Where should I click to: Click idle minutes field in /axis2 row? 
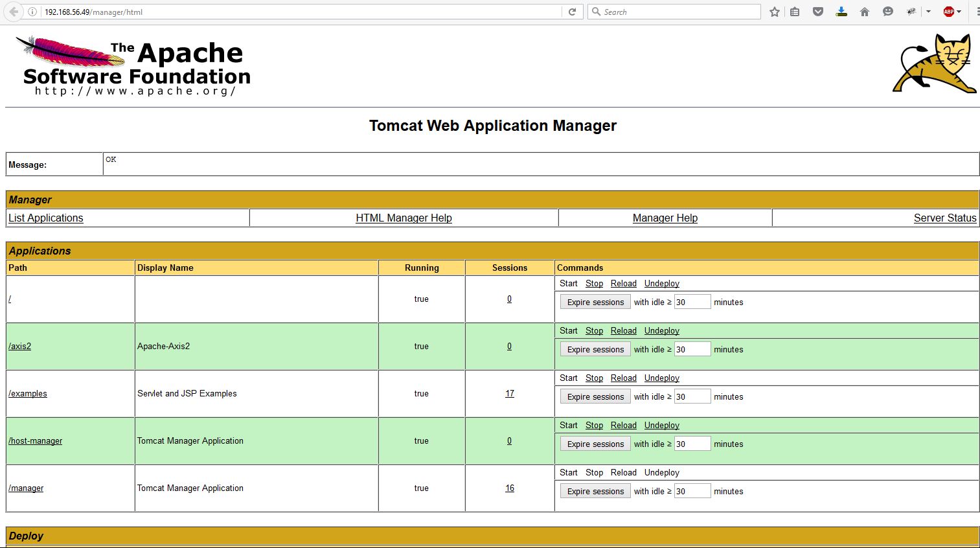[692, 350]
